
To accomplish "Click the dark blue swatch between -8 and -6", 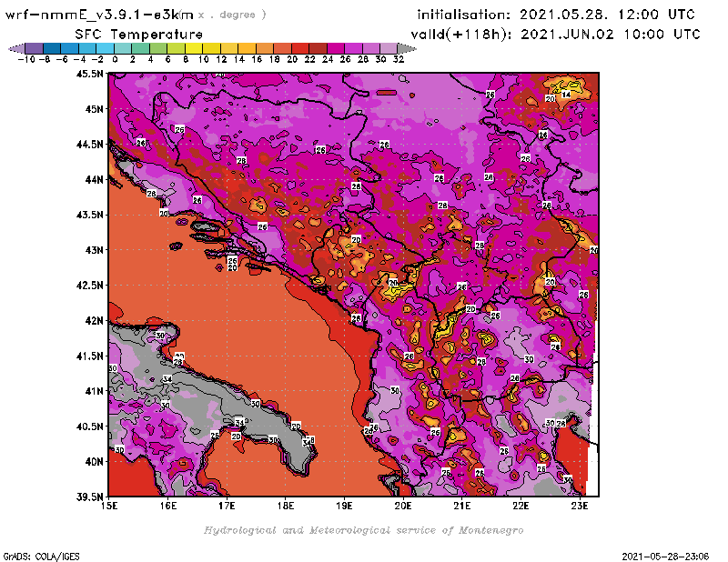I will pos(52,48).
